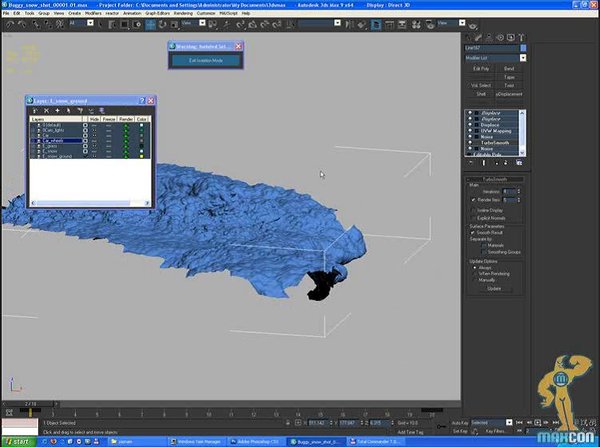Image resolution: width=600 pixels, height=447 pixels.
Task: Toggle the 3D Snaps button
Action: (x=240, y=24)
